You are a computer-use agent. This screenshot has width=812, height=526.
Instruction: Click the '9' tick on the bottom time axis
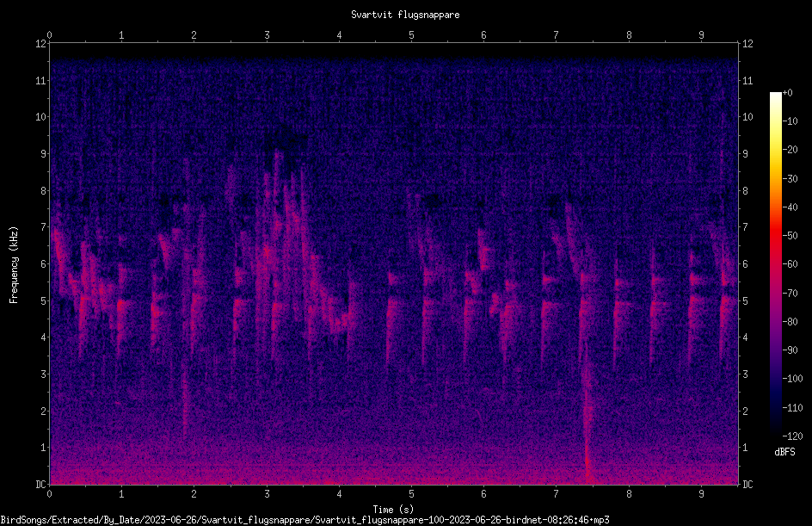[x=701, y=494]
